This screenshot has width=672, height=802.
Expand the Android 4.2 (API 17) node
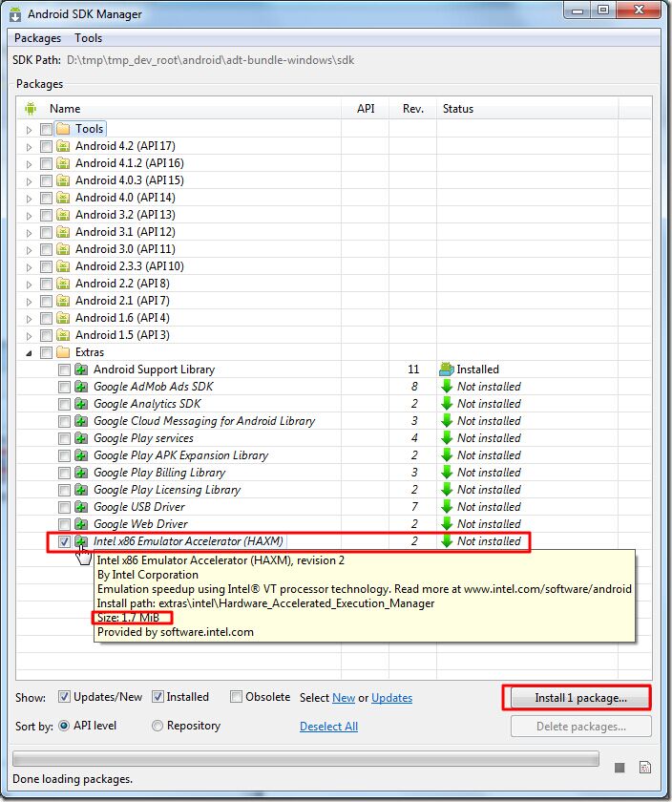30,147
